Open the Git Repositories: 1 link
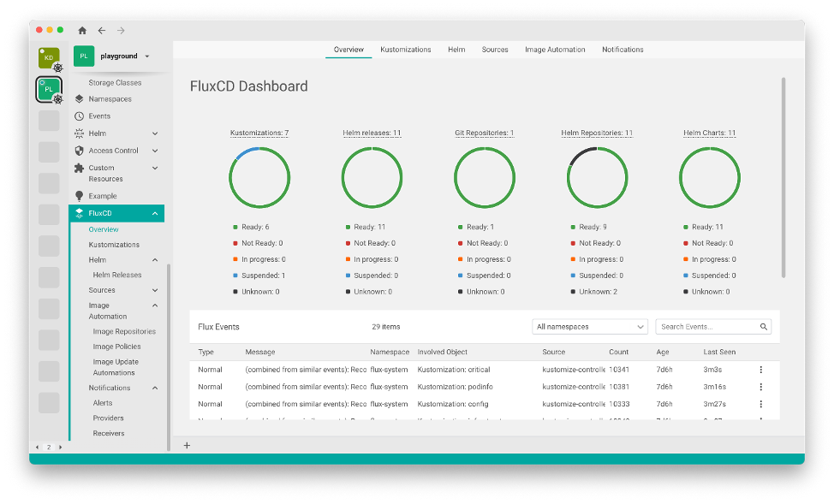Image resolution: width=834 pixels, height=504 pixels. click(x=485, y=133)
